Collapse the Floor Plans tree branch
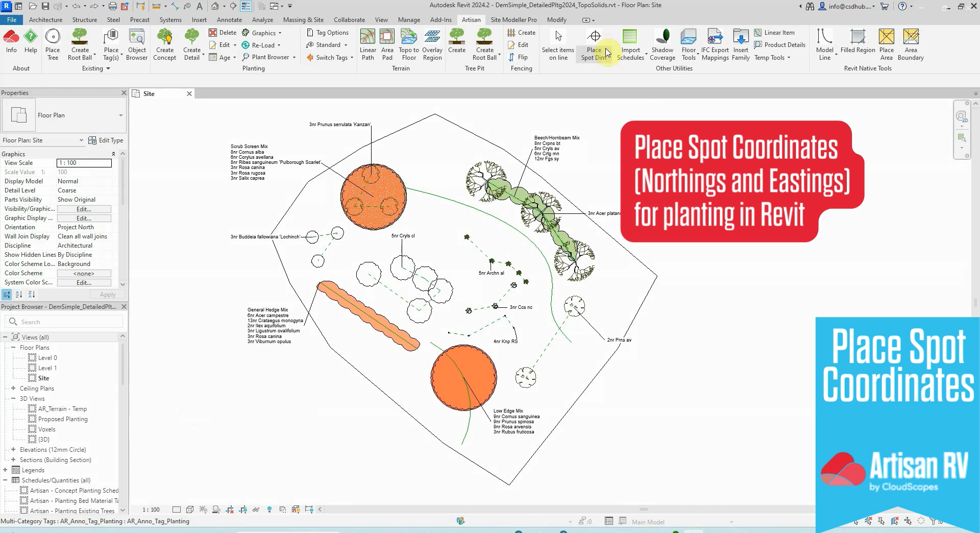The image size is (980, 533). (14, 347)
